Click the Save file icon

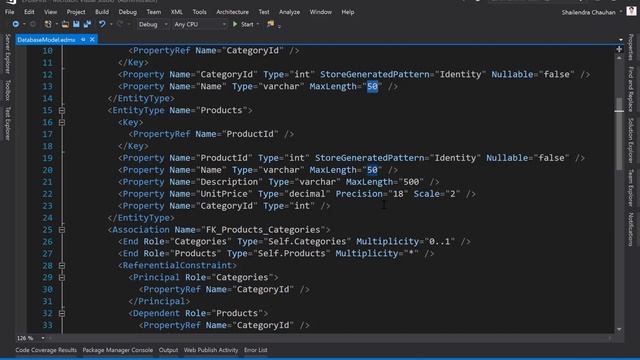coord(76,24)
